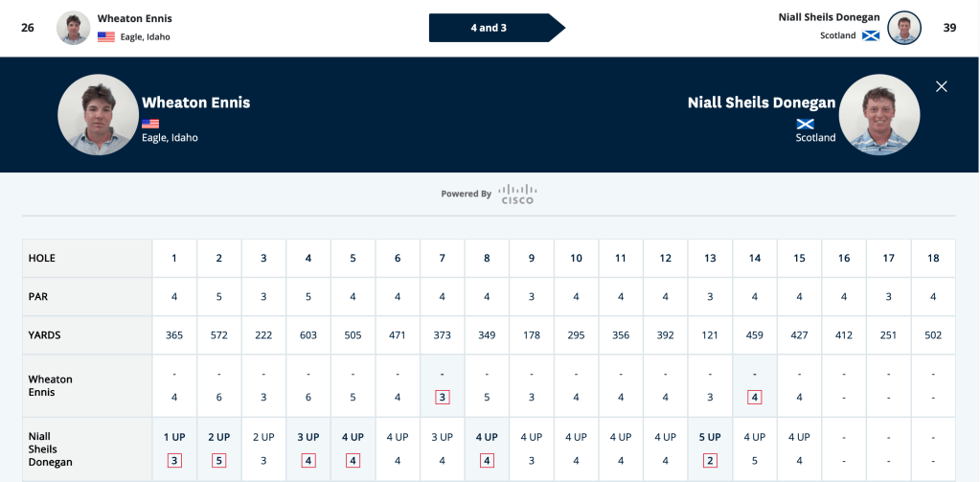
Task: Select the Wheaton Ennis name in top row
Action: click(x=134, y=19)
